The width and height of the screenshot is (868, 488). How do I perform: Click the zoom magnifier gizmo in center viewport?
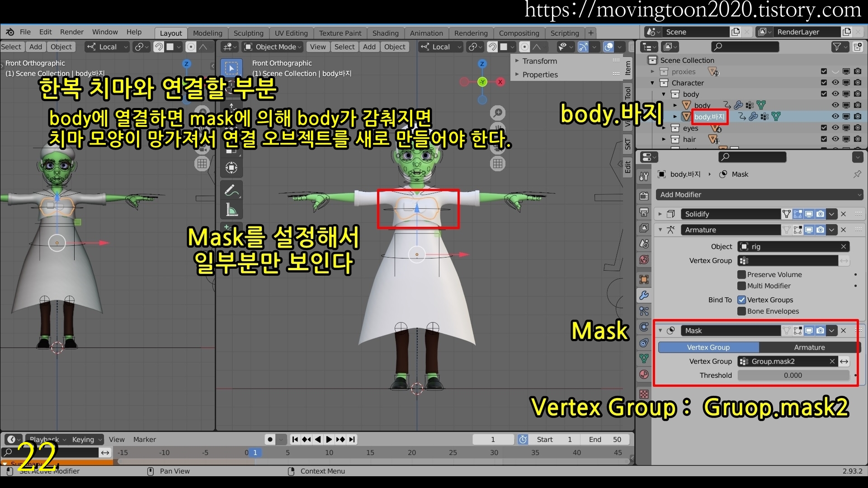click(x=498, y=113)
